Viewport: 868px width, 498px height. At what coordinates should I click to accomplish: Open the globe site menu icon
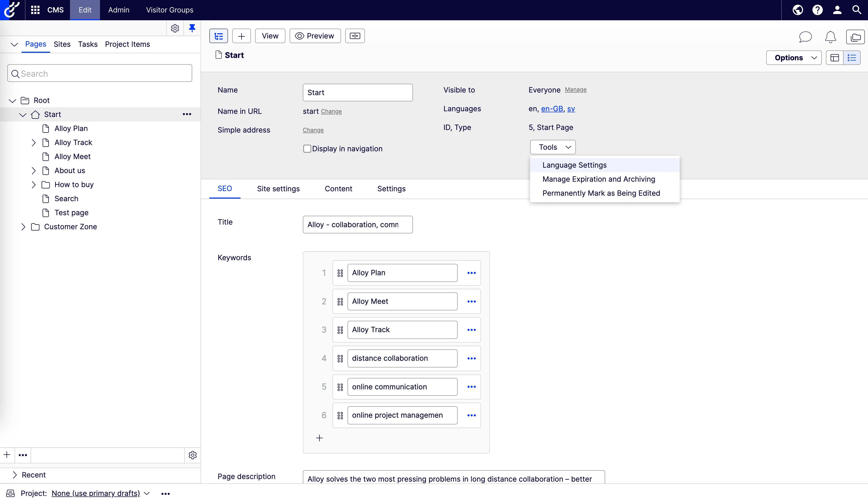coord(798,10)
